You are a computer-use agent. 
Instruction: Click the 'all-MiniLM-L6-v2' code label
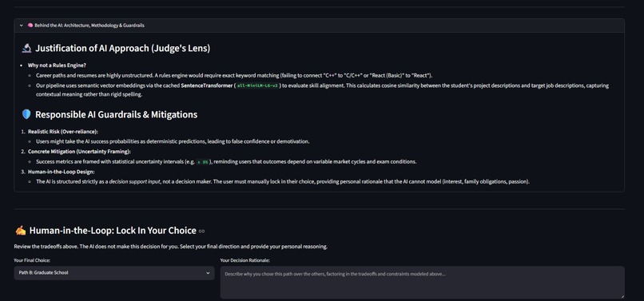[257, 85]
